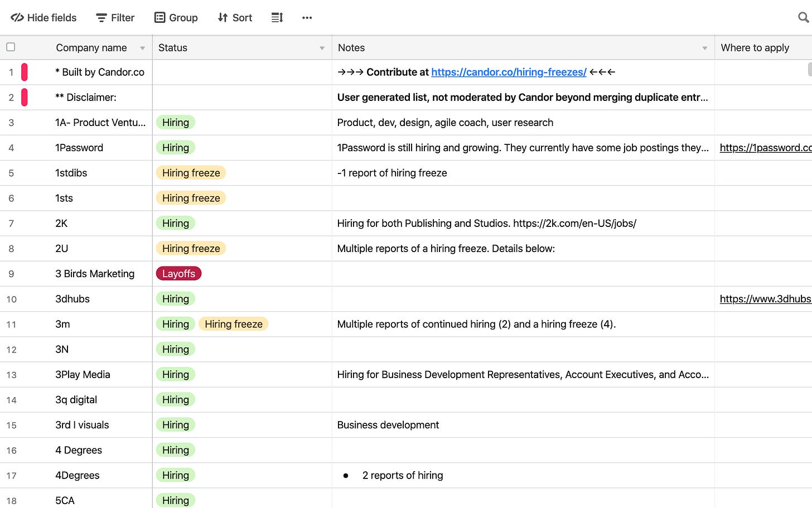Expand the Notes column dropdown arrow

[x=704, y=49]
